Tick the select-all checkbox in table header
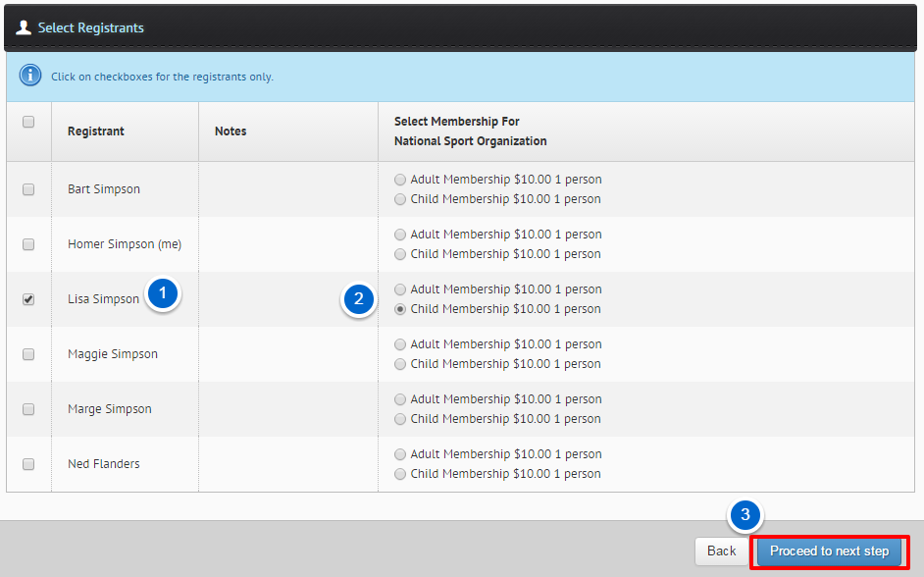Image resolution: width=924 pixels, height=577 pixels. click(x=28, y=122)
